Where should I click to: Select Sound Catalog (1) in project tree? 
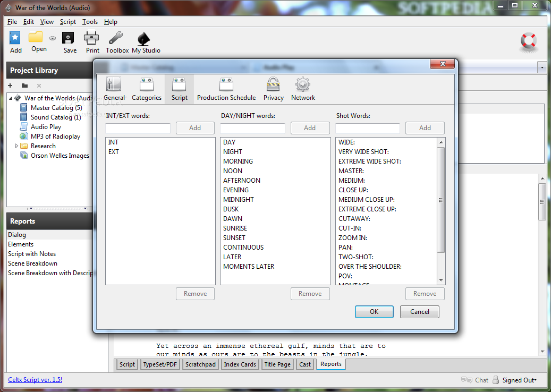[x=55, y=117]
